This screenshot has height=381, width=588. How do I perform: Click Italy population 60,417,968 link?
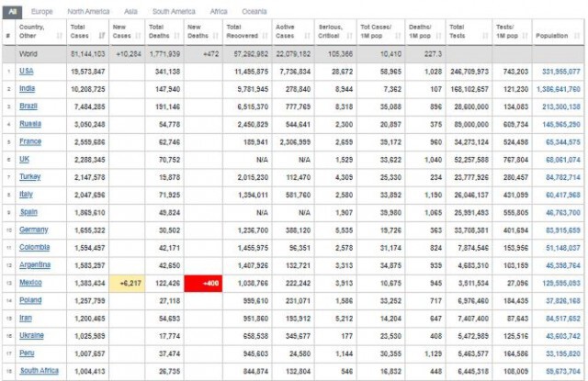tap(563, 195)
